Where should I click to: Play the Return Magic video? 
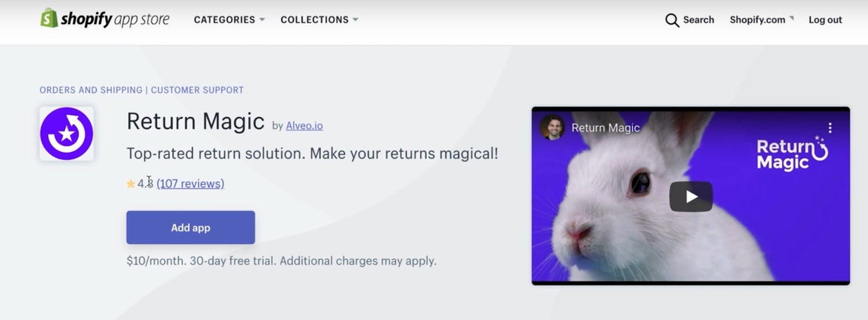coord(691,197)
